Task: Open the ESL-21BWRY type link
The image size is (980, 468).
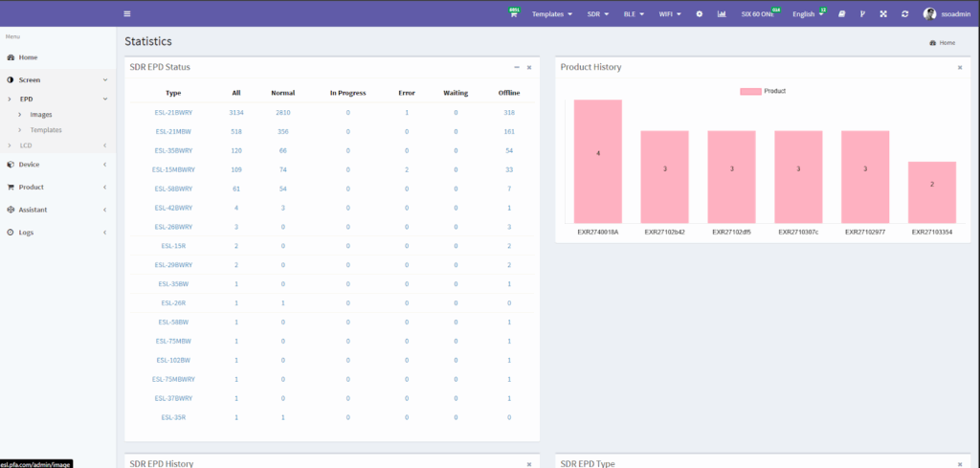Action: [173, 113]
